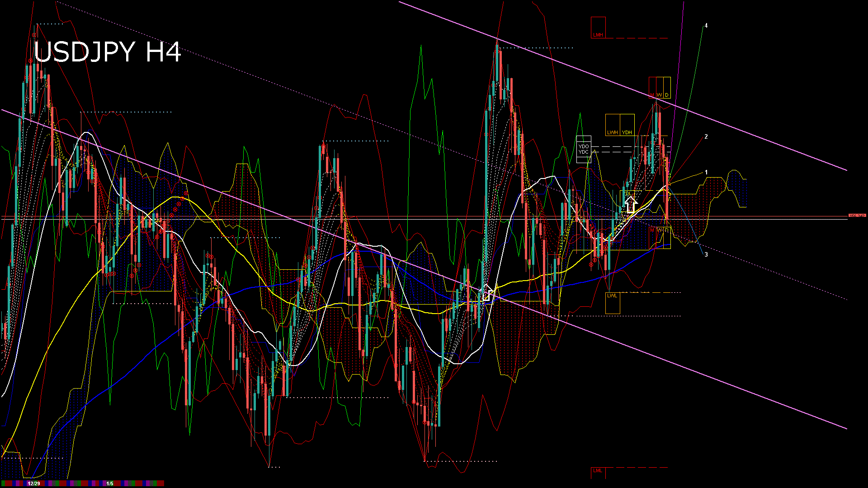Click the lower yellow D pivot box
868x488 pixels.
(667, 238)
